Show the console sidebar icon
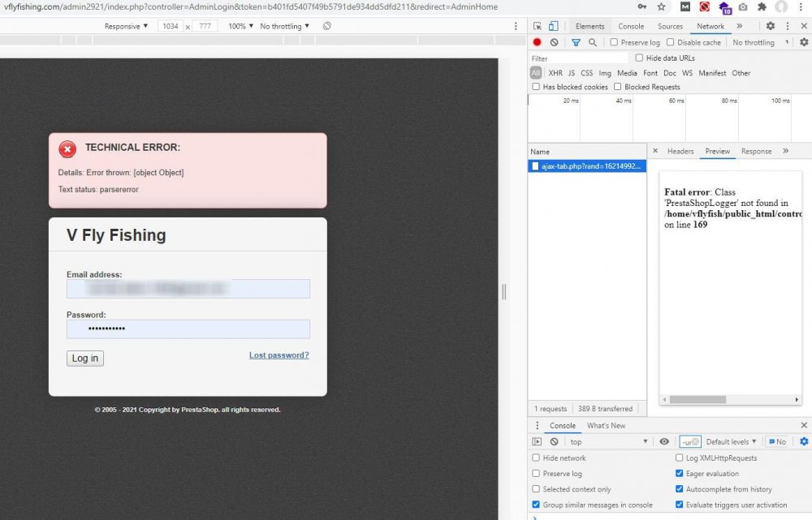The width and height of the screenshot is (812, 520). (537, 441)
